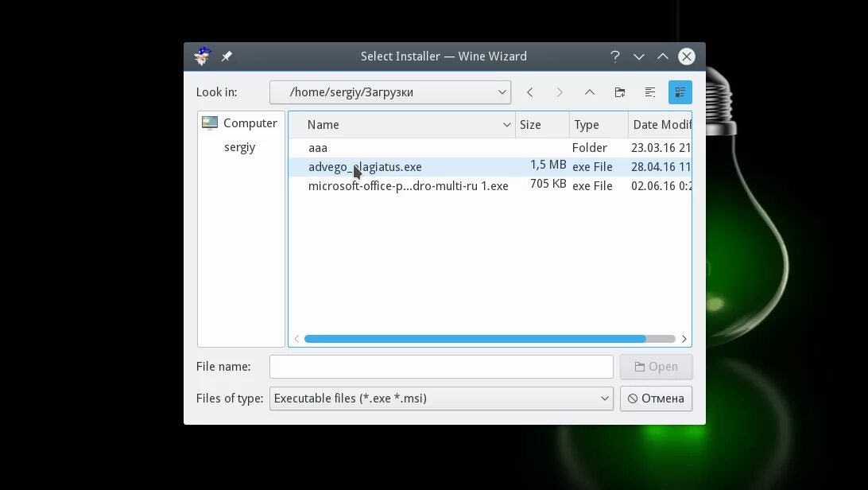Sort by the Size column header
This screenshot has width=868, height=490.
pos(542,125)
